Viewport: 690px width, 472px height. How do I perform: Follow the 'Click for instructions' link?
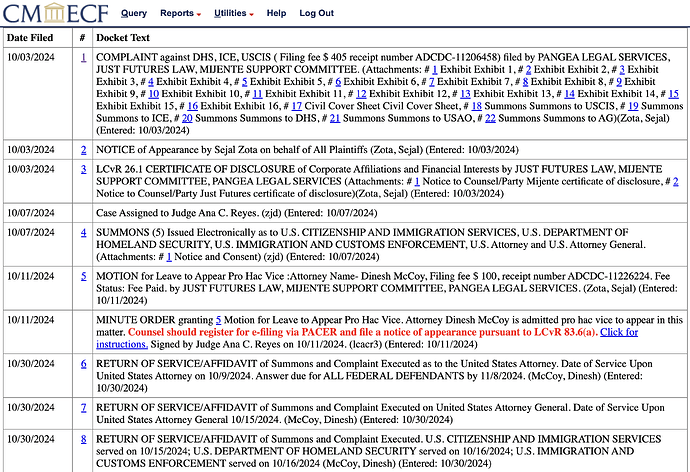click(x=367, y=338)
